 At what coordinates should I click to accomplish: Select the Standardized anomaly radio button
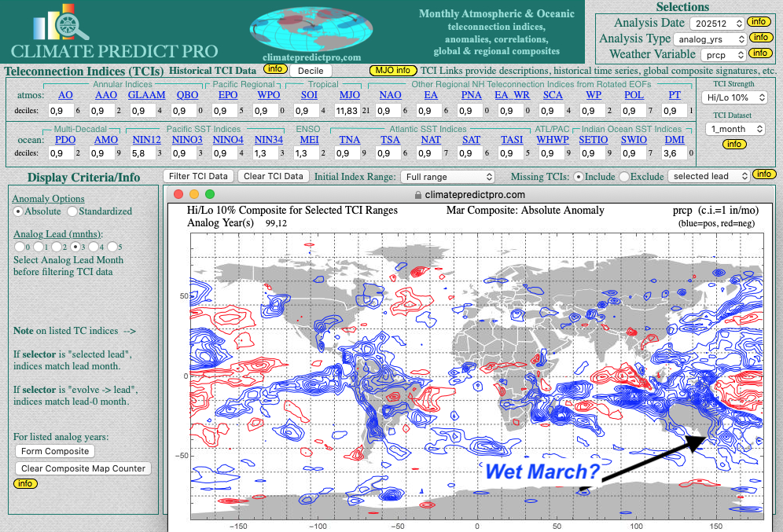point(72,211)
